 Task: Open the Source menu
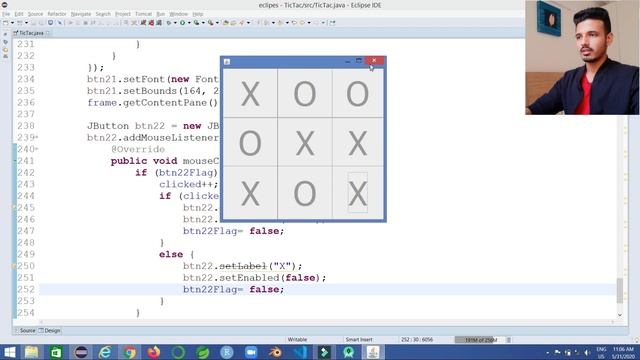coord(35,14)
